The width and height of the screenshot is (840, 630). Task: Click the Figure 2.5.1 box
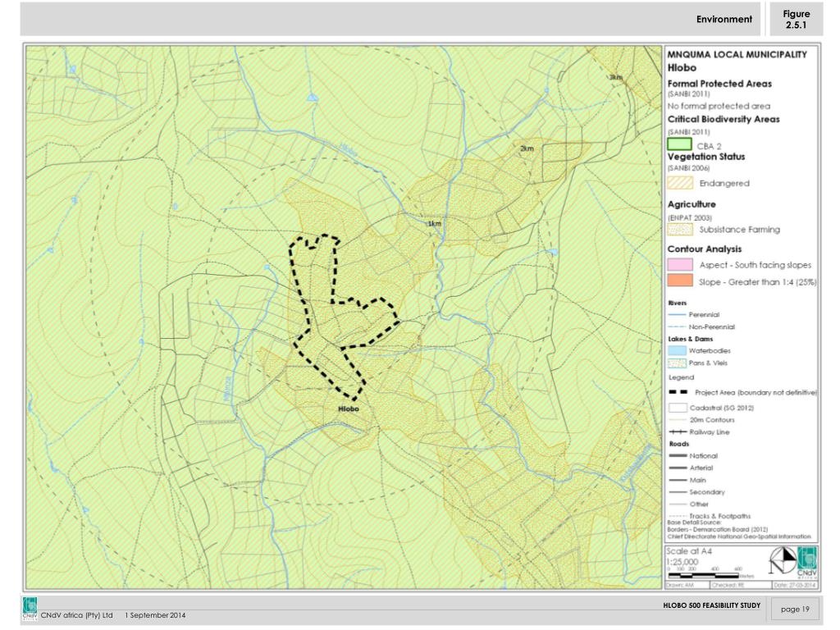796,20
